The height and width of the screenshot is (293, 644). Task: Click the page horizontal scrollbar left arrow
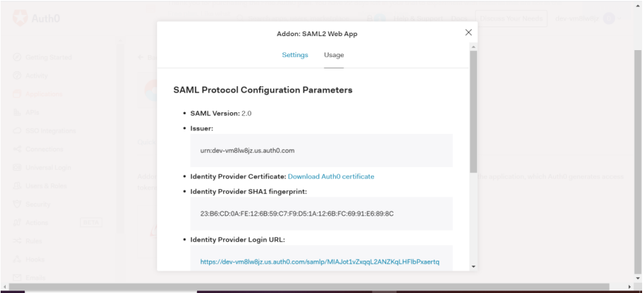coord(4,287)
